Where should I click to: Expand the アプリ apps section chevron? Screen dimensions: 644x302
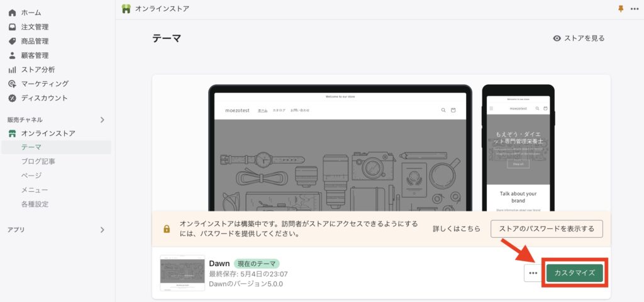pyautogui.click(x=103, y=230)
